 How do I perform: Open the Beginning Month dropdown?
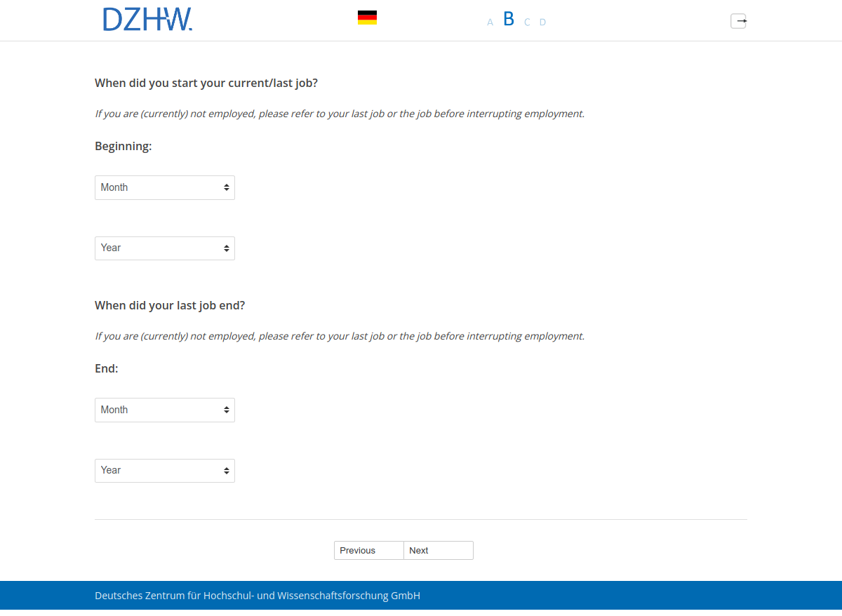coord(165,187)
